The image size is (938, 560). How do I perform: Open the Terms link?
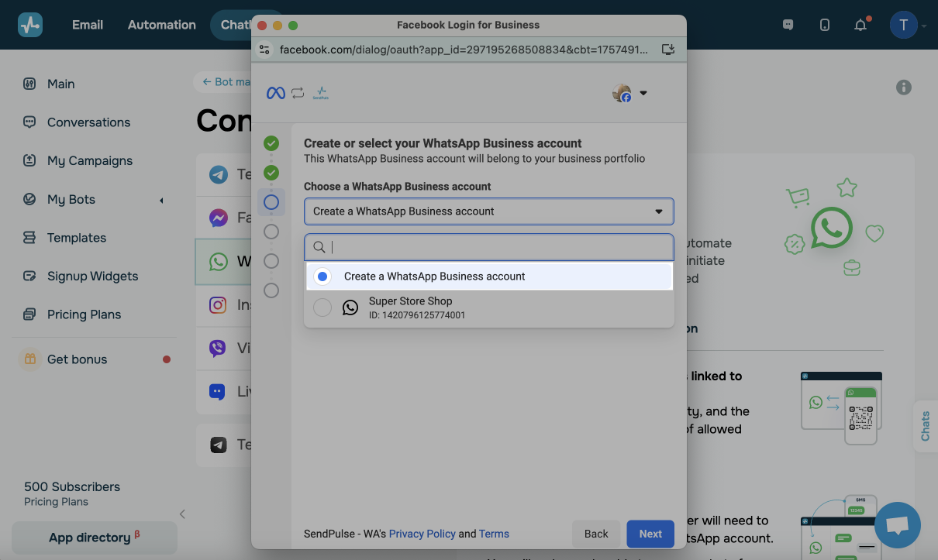[x=494, y=534]
